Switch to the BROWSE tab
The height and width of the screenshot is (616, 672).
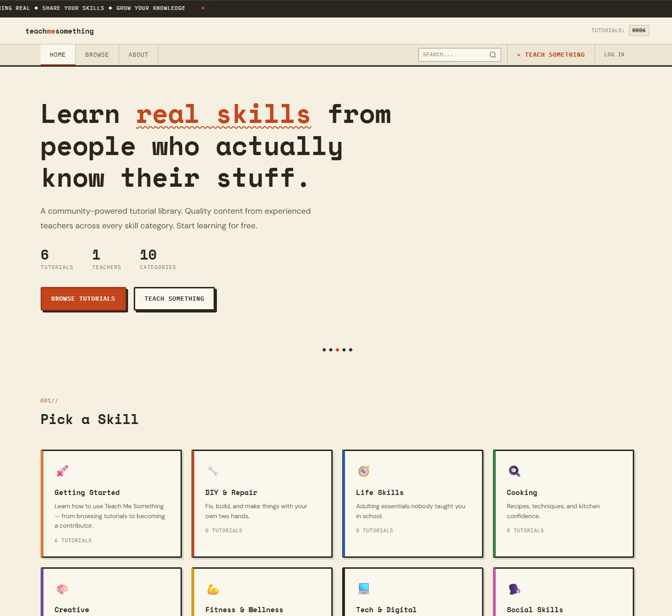(97, 54)
